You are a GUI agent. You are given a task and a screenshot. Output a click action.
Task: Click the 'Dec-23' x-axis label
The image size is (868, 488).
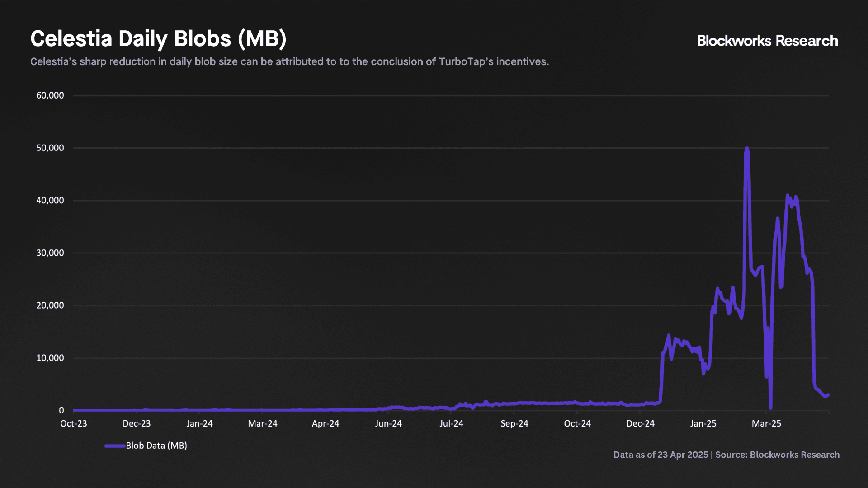137,423
